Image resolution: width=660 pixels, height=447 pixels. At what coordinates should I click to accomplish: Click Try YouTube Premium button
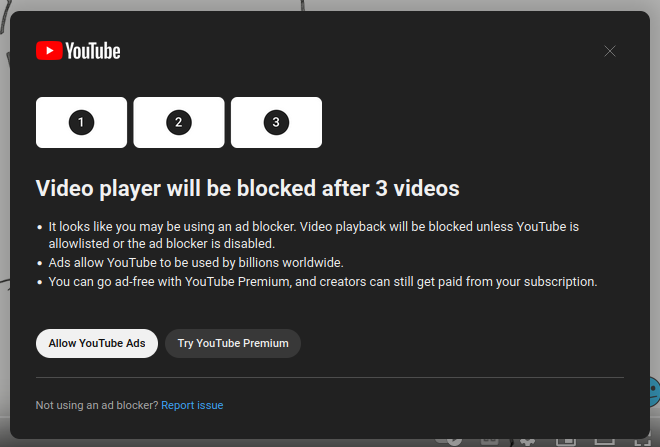pyautogui.click(x=233, y=343)
